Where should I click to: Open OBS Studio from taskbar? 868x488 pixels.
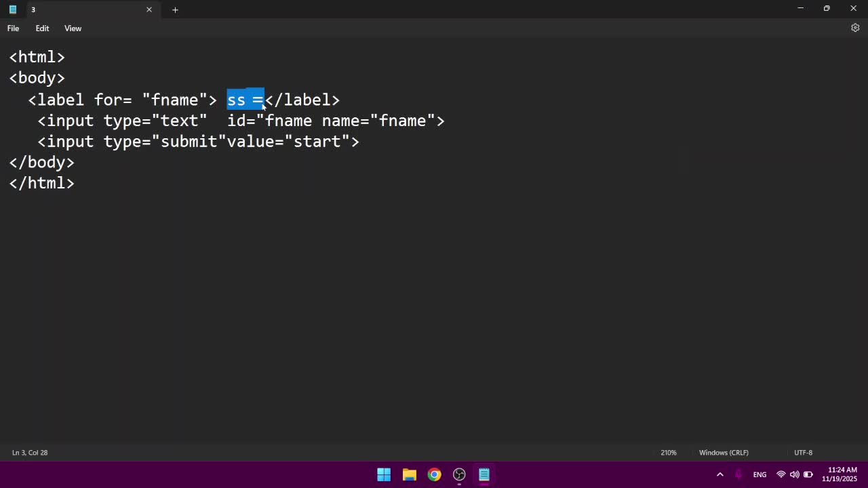click(x=459, y=474)
